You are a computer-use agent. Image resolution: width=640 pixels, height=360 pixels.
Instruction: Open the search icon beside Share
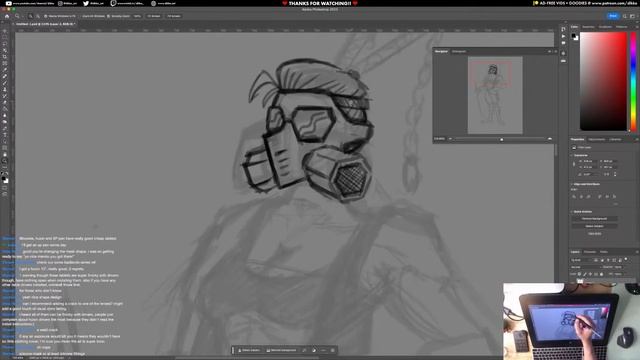tap(624, 16)
